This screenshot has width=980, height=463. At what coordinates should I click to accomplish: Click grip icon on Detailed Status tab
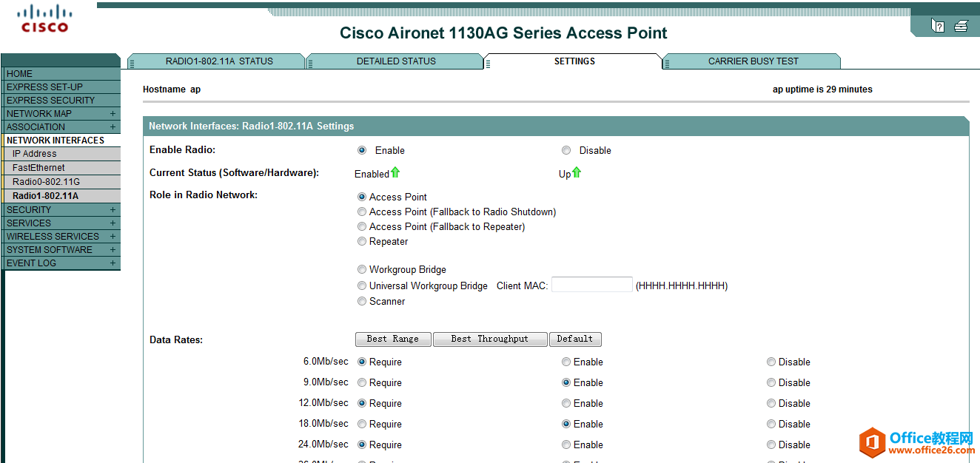(x=311, y=63)
